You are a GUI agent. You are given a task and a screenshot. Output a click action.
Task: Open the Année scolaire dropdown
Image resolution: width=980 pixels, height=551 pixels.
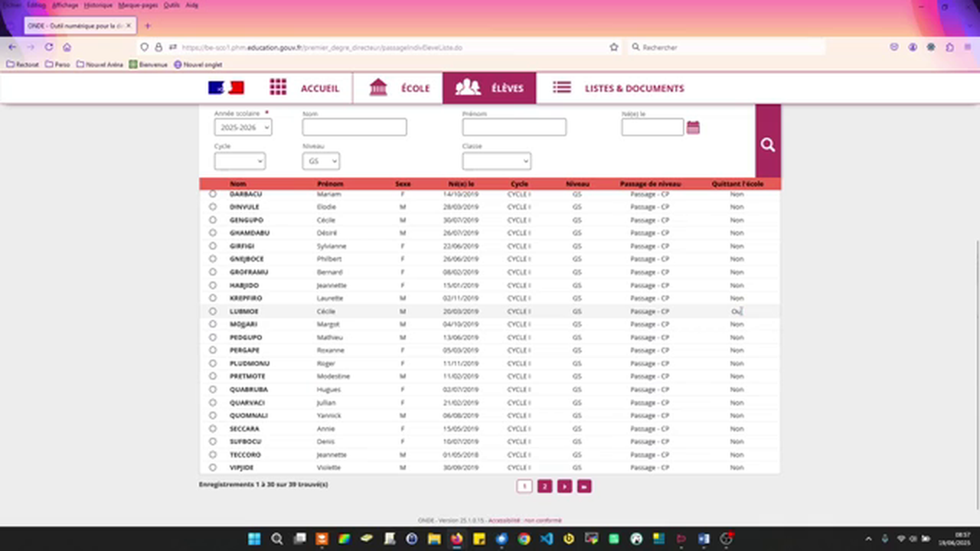coord(243,128)
